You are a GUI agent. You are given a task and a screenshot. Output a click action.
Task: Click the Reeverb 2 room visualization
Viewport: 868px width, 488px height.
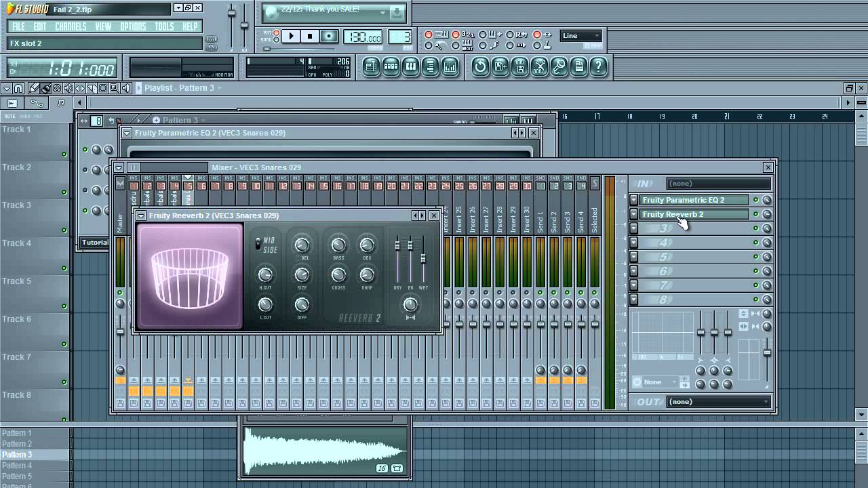tap(190, 277)
